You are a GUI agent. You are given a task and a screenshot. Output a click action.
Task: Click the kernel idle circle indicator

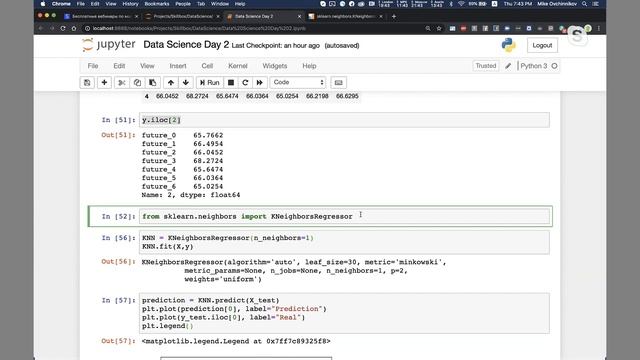pos(554,66)
